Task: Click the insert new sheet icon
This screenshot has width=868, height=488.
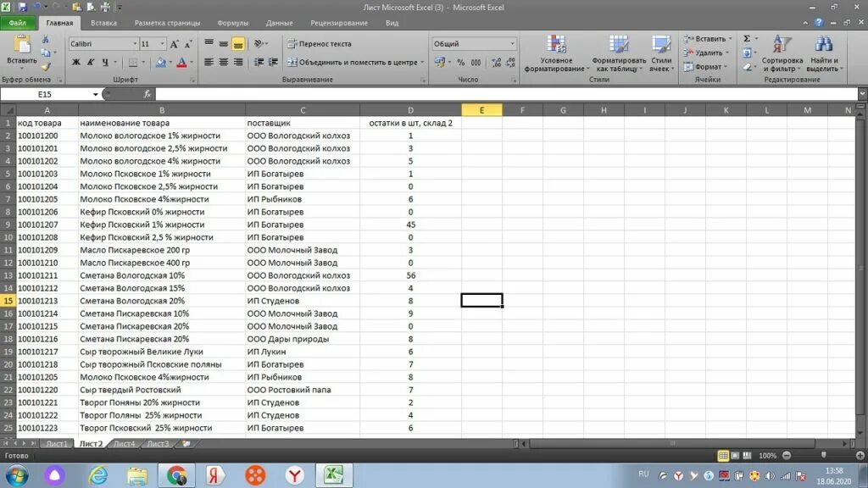Action: [186, 444]
